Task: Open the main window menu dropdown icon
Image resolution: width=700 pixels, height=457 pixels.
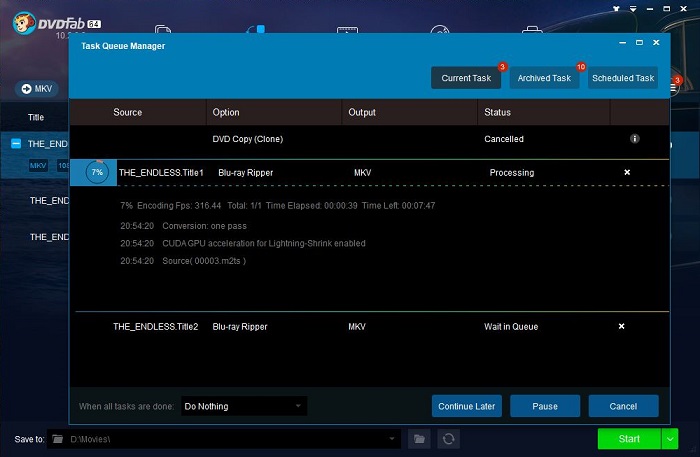Action: [x=633, y=9]
